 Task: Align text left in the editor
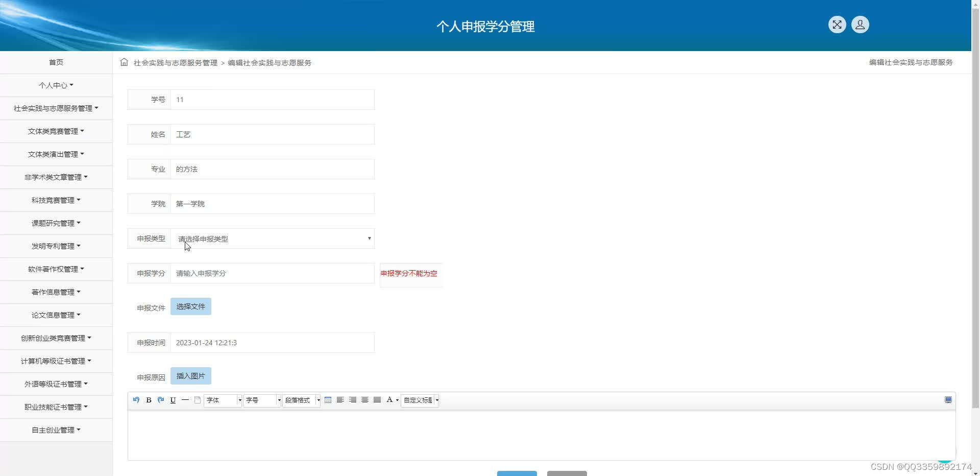pos(340,400)
